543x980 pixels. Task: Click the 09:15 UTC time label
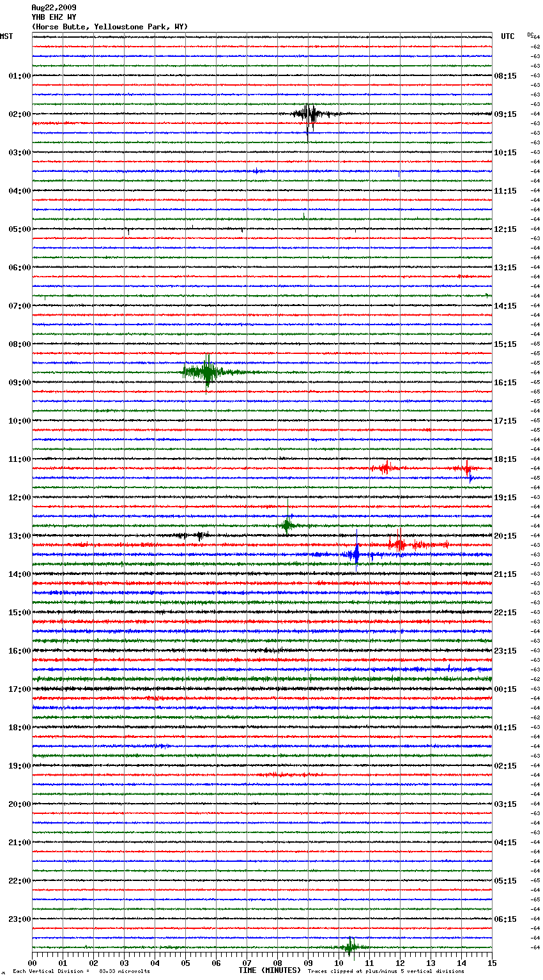[x=505, y=114]
